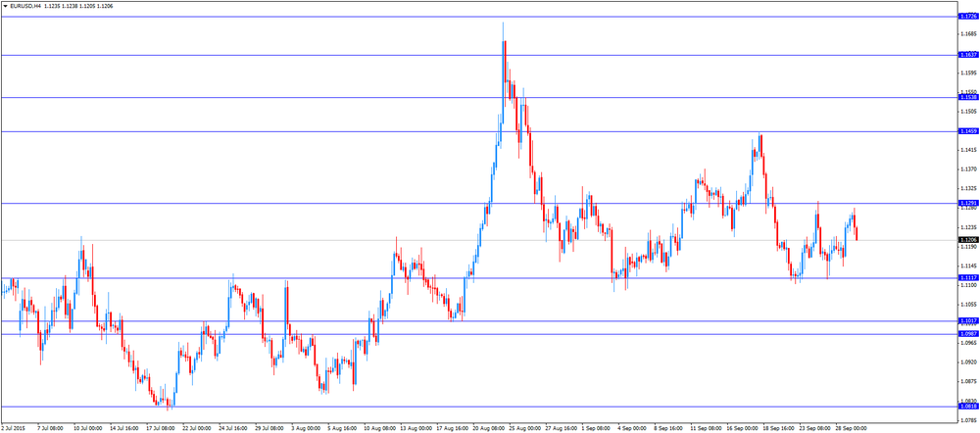Screen dimensions: 980x433
Task: Click the 24 Jul 16:00 time label
Action: 233,429
